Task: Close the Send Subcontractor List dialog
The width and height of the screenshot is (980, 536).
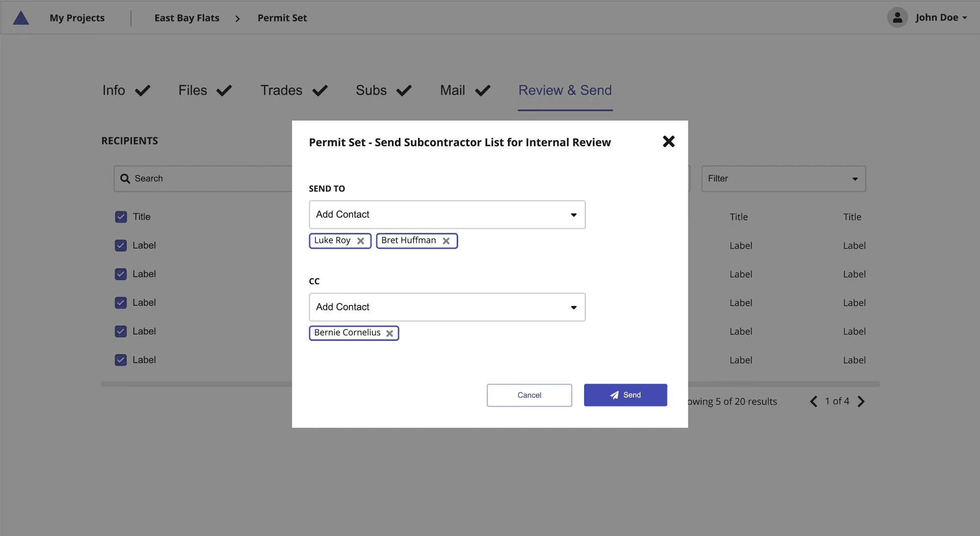Action: [668, 142]
